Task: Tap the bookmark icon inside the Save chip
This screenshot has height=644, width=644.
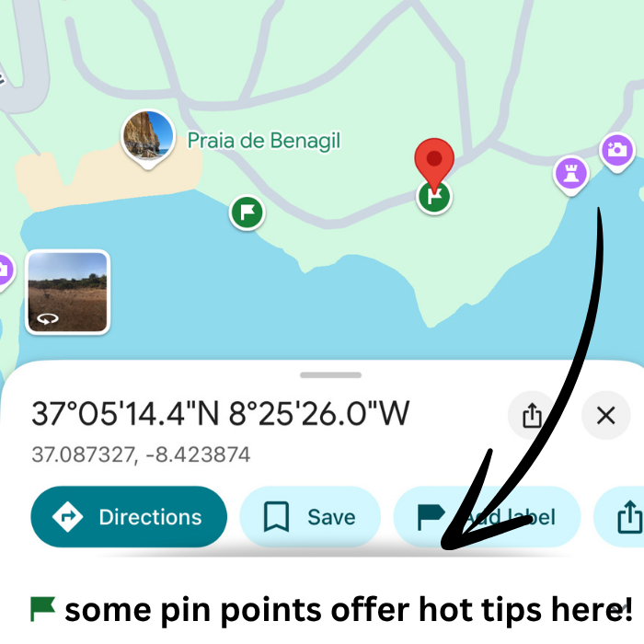Action: (276, 517)
